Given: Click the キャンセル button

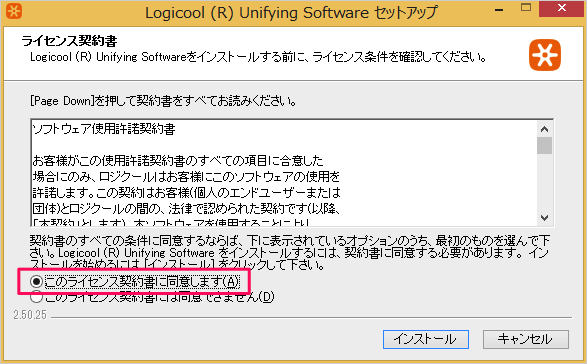Looking at the screenshot, I should (526, 339).
